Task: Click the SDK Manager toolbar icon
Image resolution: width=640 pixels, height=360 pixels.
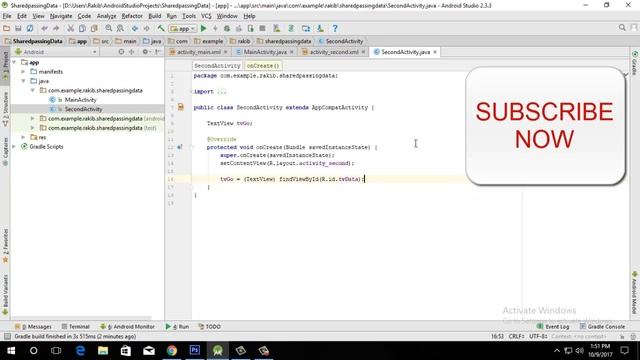Action: pyautogui.click(x=320, y=28)
